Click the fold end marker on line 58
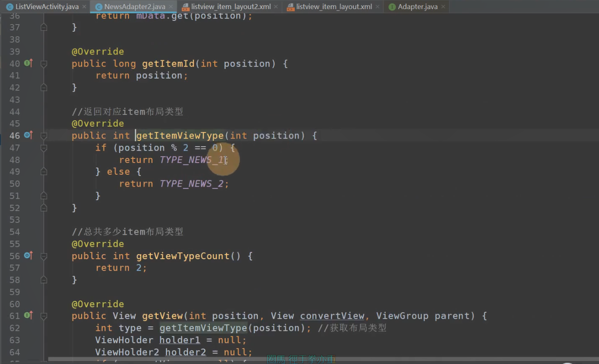The height and width of the screenshot is (364, 599). coord(44,280)
